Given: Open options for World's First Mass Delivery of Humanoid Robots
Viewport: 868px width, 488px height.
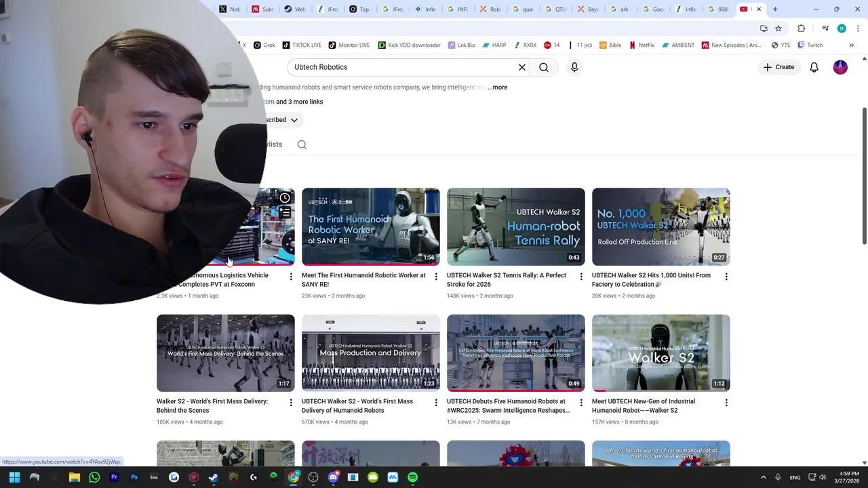Looking at the screenshot, I should [x=436, y=403].
